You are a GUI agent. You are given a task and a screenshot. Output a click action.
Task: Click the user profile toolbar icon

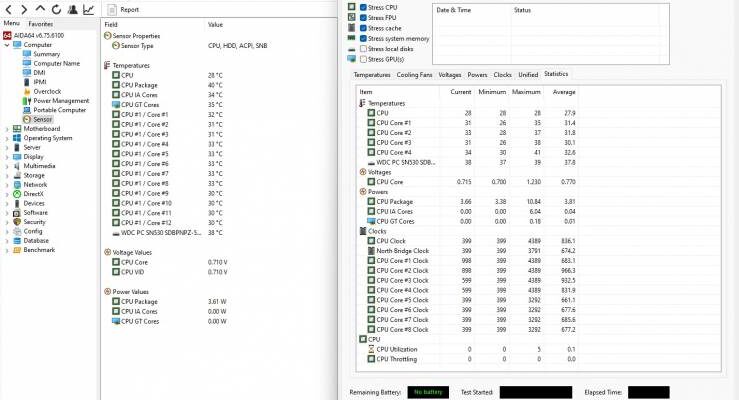tap(73, 9)
